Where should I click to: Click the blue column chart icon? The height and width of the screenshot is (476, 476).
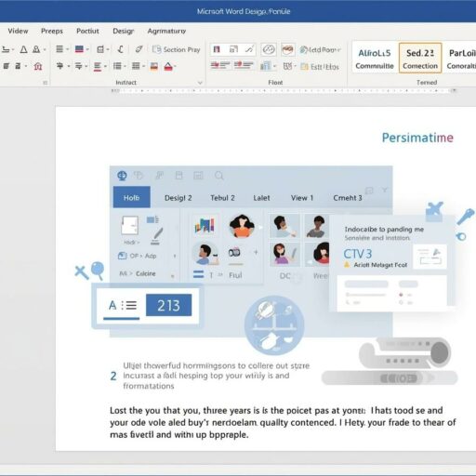[x=265, y=66]
